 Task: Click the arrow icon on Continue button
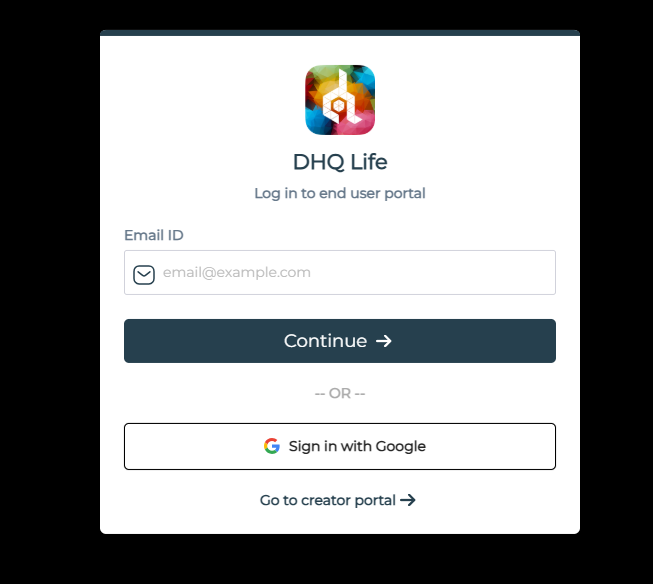coord(384,341)
